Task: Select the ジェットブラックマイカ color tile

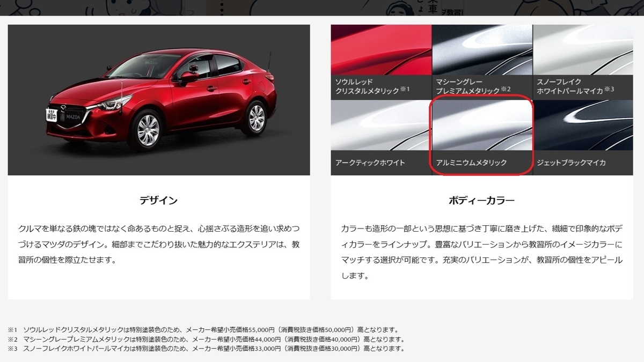Action: pos(582,137)
